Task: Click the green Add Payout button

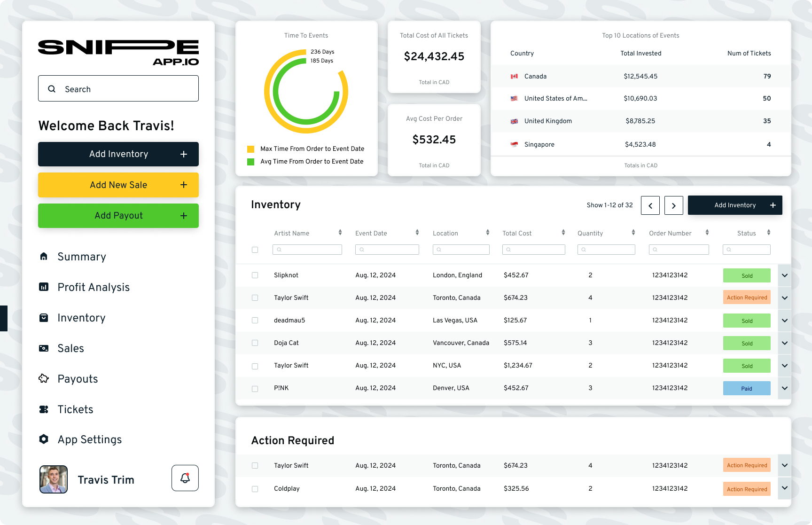Action: point(118,216)
